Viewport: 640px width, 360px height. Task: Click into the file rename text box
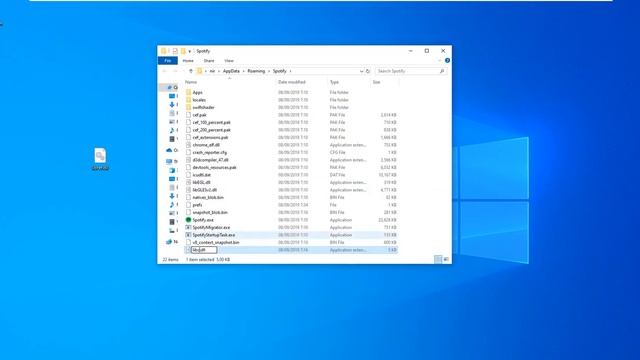point(204,250)
